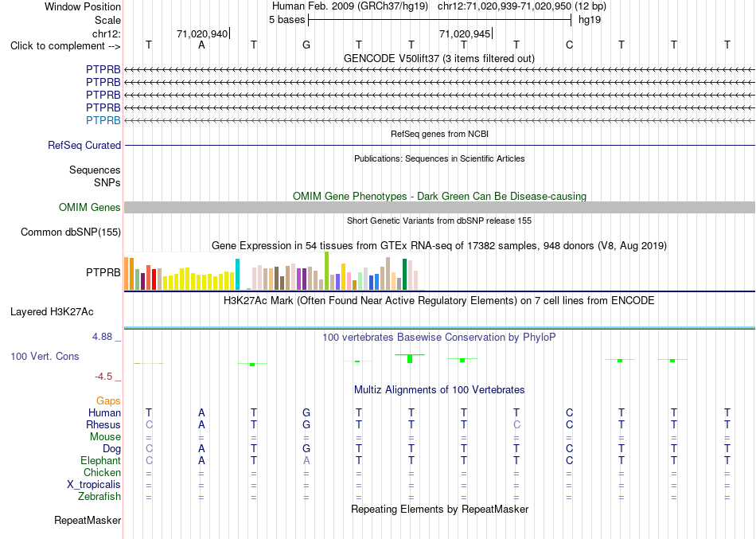The width and height of the screenshot is (756, 539).
Task: Click the -4.5 conservation scale value
Action: (x=103, y=377)
